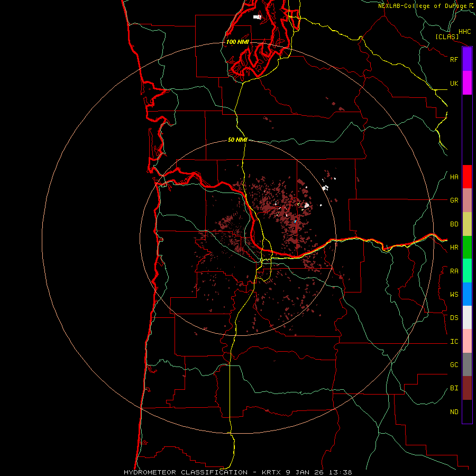Click the blue wet snow pixel near radar center

click(x=295, y=222)
